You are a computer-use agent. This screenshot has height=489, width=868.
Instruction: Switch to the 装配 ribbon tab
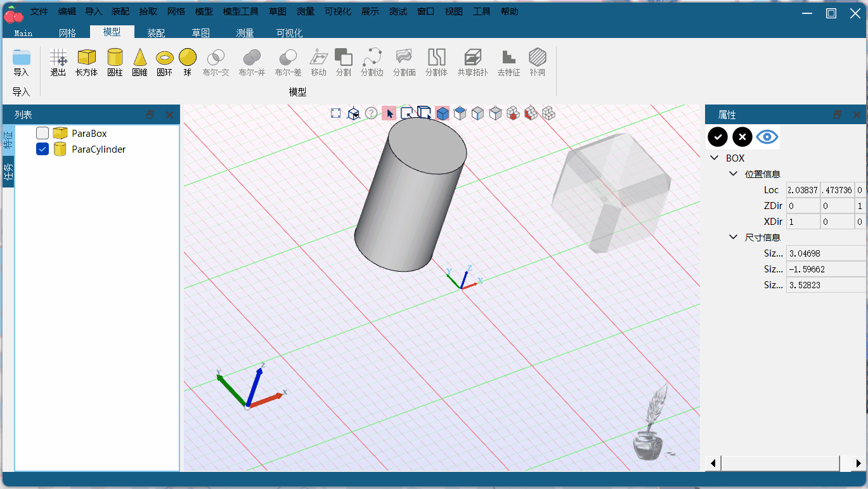pos(156,33)
